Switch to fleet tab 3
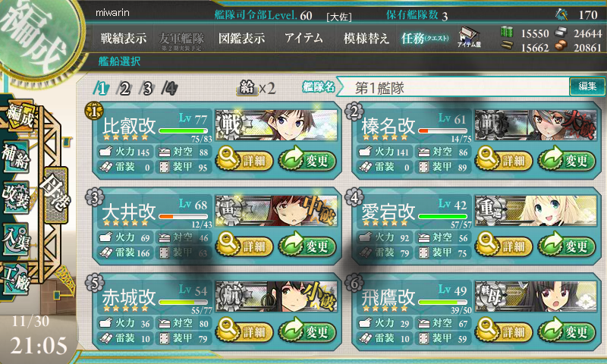 pyautogui.click(x=147, y=89)
